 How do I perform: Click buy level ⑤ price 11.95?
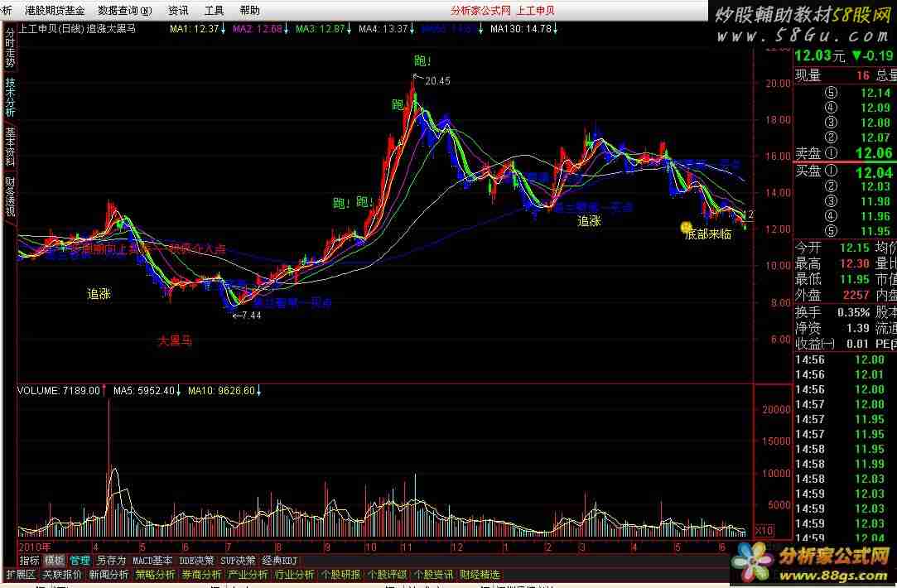875,232
